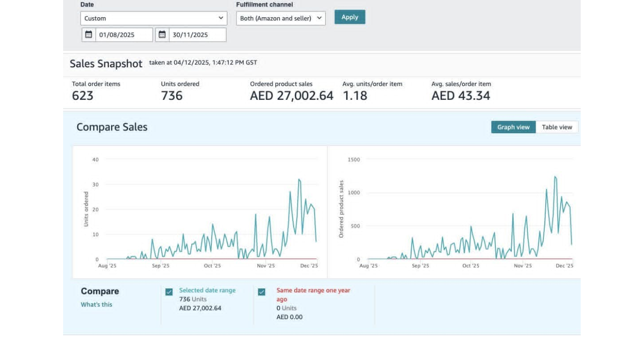Screen dimensions: 644x337
Task: Click the Ordered product sales chart peak
Action: [x=555, y=177]
